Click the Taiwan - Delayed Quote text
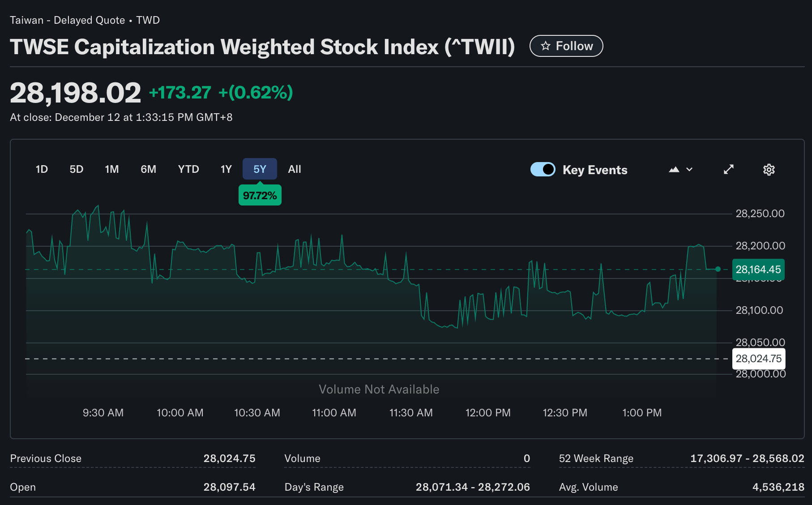812x505 pixels. coord(68,20)
